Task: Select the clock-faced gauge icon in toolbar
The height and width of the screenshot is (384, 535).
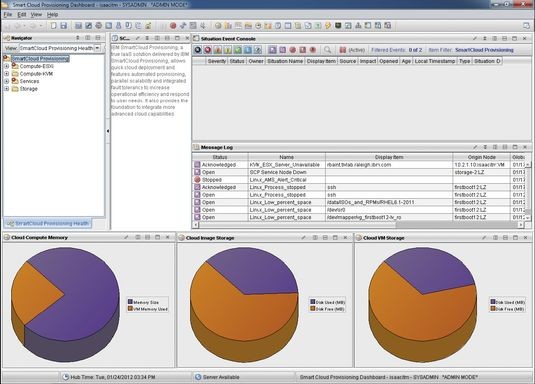Action: pos(258,26)
